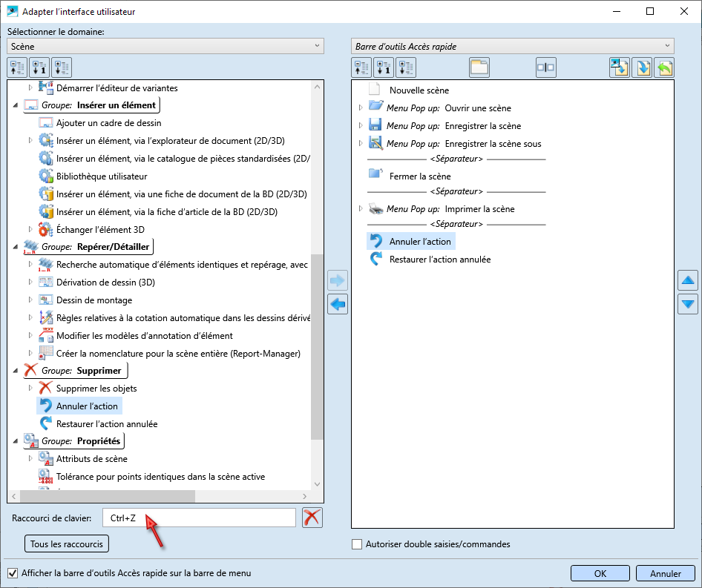The width and height of the screenshot is (702, 588).
Task: Collapse group Repérer/Détailler
Action: point(16,247)
